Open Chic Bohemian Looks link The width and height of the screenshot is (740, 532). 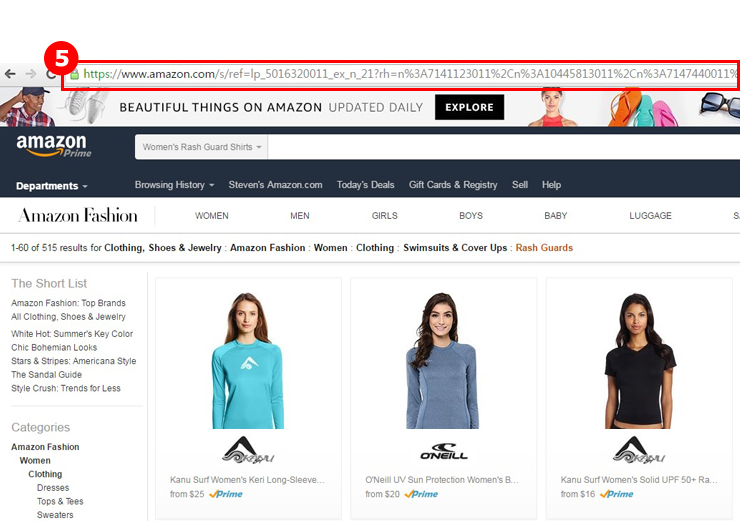pos(54,347)
